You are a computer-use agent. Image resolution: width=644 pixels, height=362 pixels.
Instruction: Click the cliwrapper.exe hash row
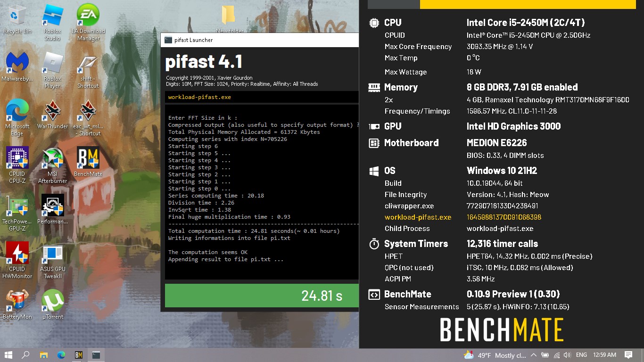click(461, 206)
